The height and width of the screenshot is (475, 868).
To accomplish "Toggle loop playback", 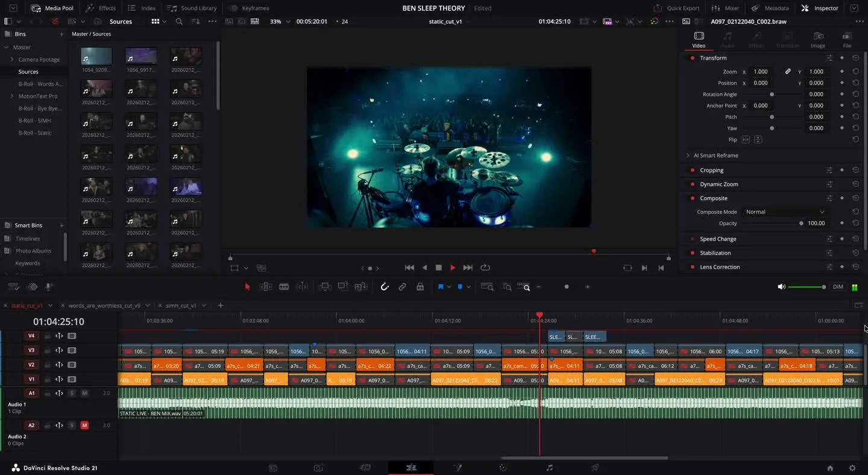I will pos(485,268).
